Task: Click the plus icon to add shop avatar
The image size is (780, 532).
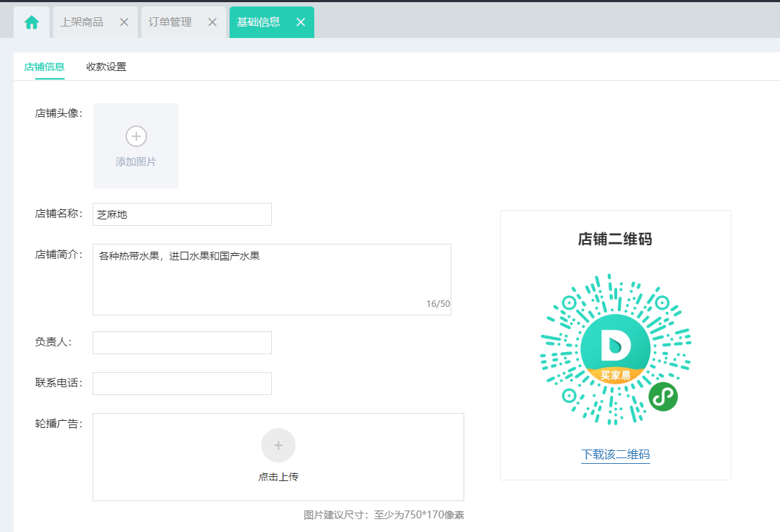Action: pos(136,136)
